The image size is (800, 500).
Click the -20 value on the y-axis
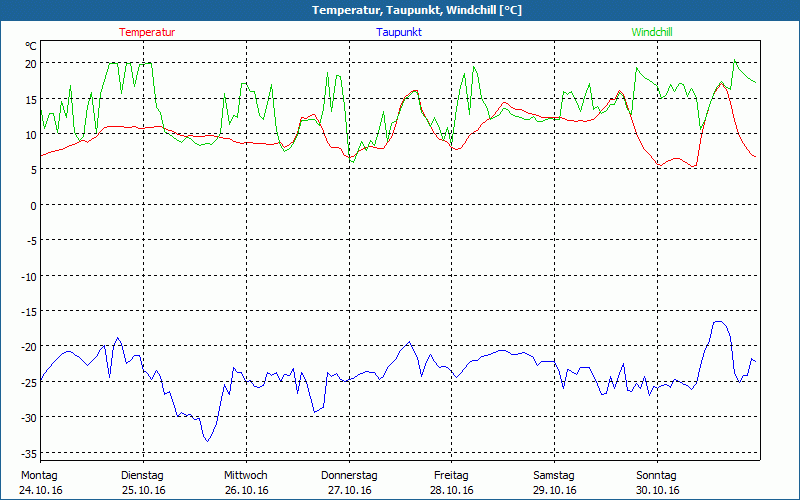click(x=29, y=347)
